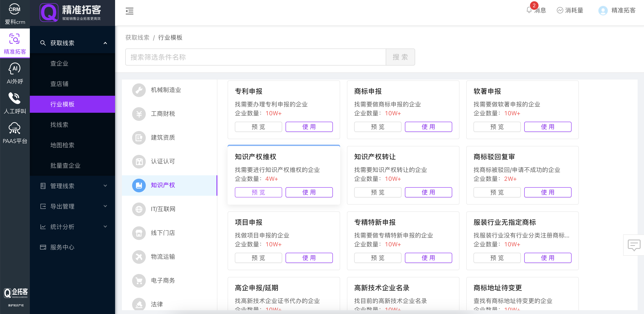The image size is (644, 314).
Task: Go to 地图检索 menu item
Action: [62, 145]
